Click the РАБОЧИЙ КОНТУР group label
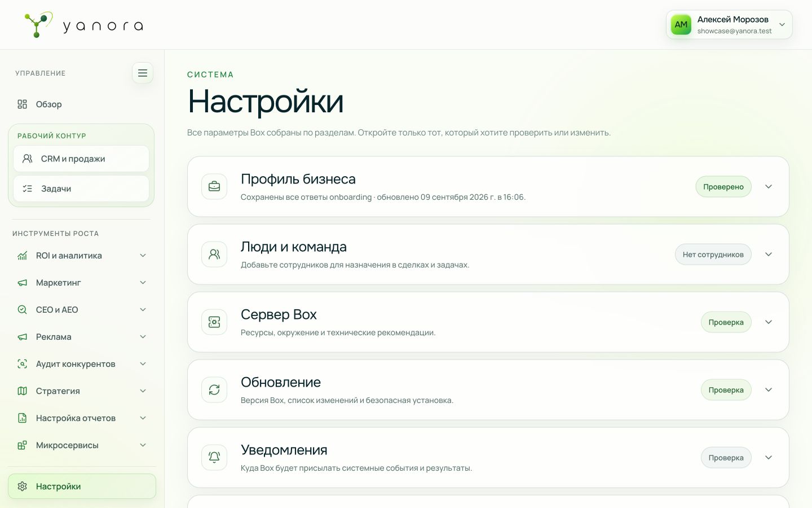Screen dimensions: 812x508 coord(52,136)
